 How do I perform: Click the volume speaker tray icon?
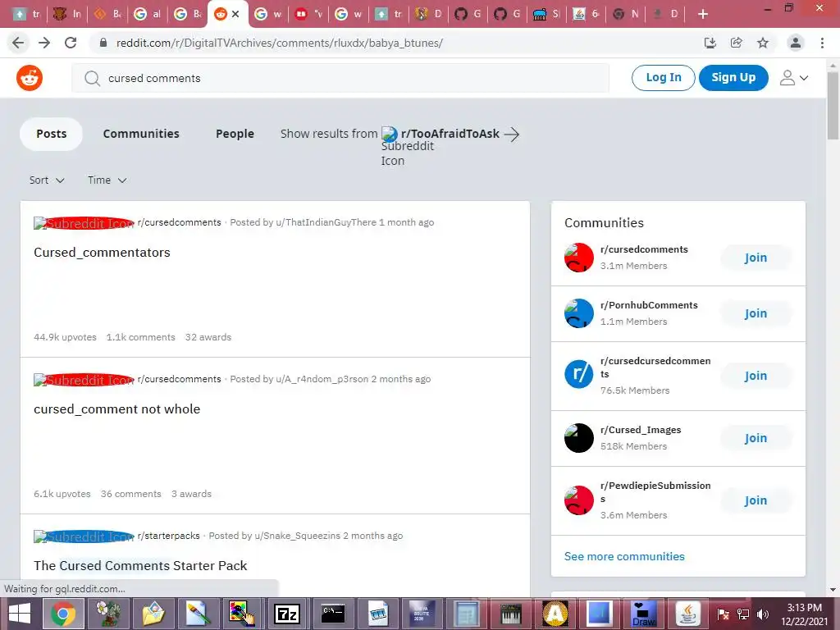[762, 614]
